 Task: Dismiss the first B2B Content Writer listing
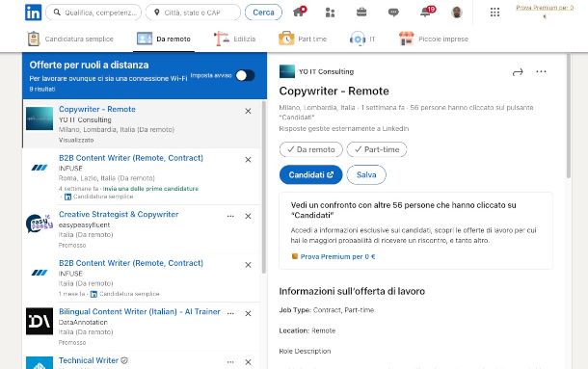248,160
